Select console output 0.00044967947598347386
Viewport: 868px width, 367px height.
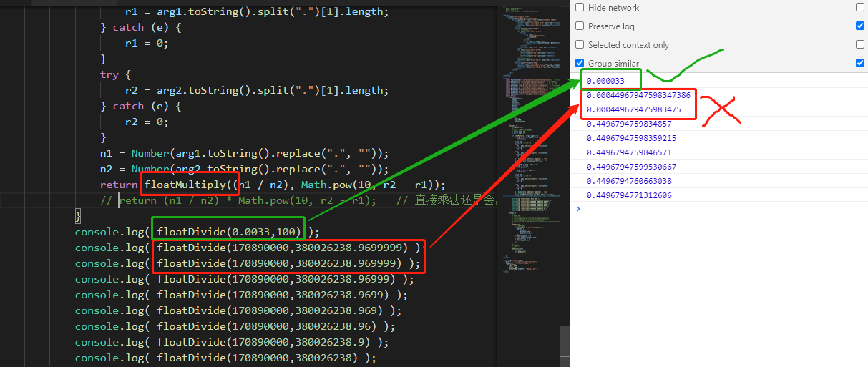pyautogui.click(x=638, y=95)
